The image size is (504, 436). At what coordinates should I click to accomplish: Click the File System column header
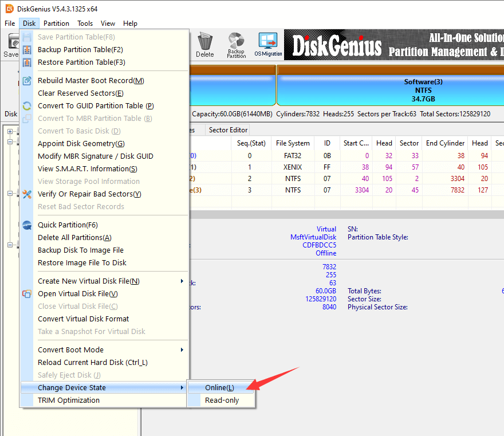click(293, 143)
